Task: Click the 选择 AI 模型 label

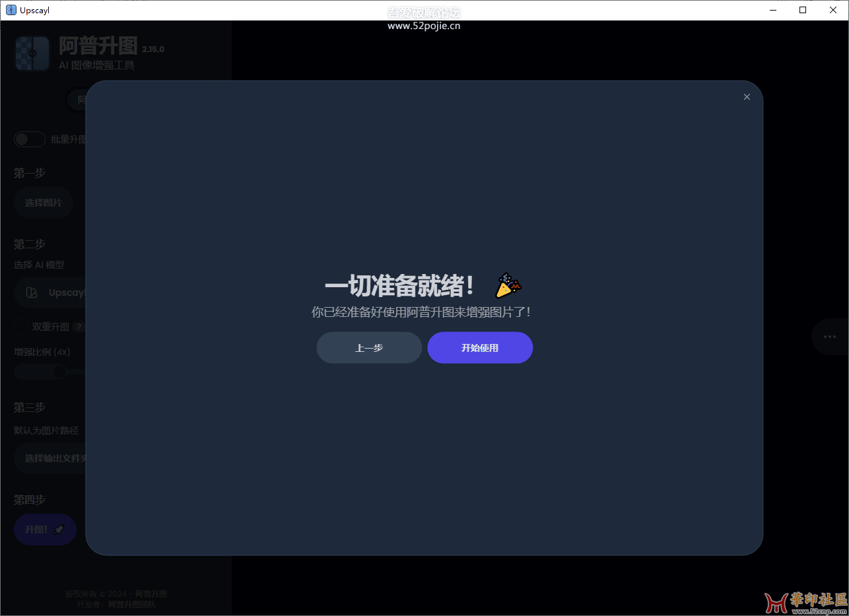Action: pyautogui.click(x=39, y=265)
